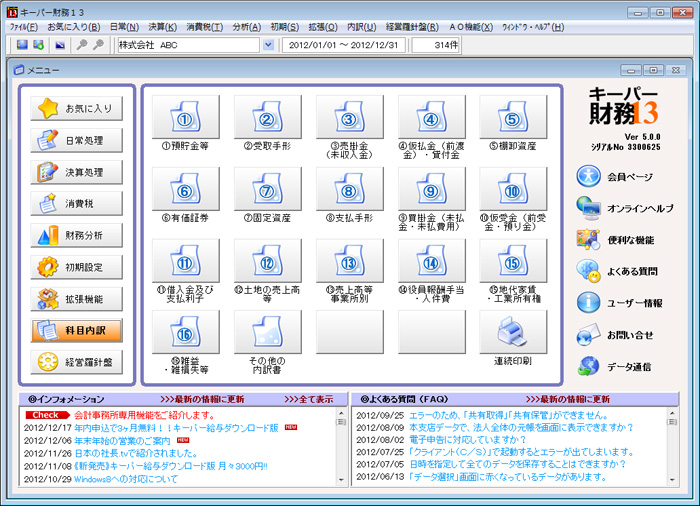Click the 拡張機能 sidebar button
700x506 pixels.
76,299
